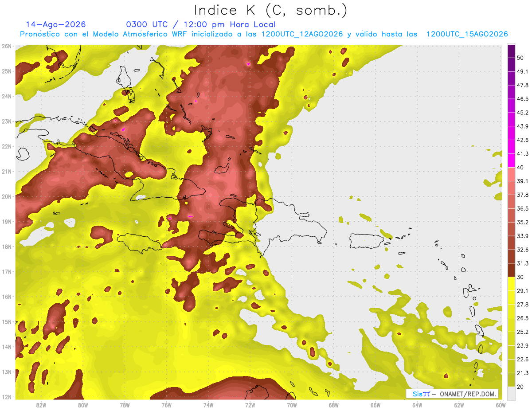Click the colorbar value 20
The width and height of the screenshot is (532, 411).
tap(520, 387)
